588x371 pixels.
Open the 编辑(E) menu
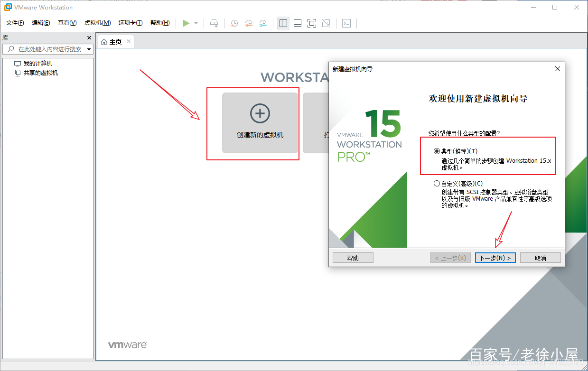41,23
